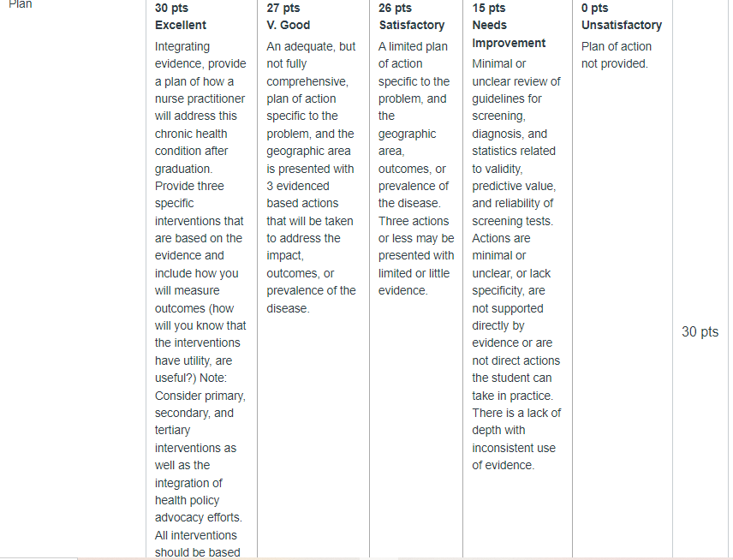Click 'health policy advocacy efforts' text
733x560 pixels.
[198, 509]
